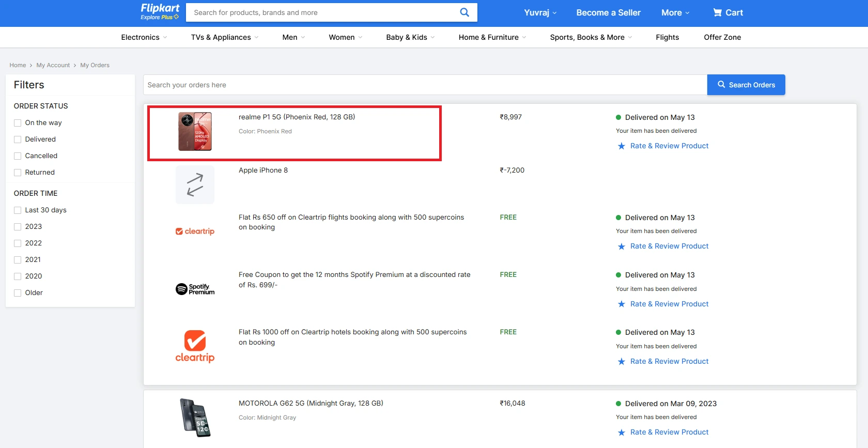
Task: Click the star icon in the Cleartrip hotels row
Action: pyautogui.click(x=621, y=362)
